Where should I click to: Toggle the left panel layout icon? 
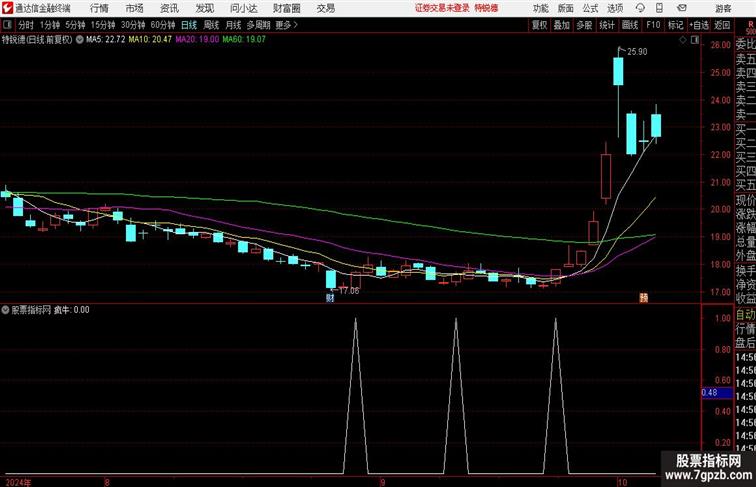pyautogui.click(x=7, y=25)
